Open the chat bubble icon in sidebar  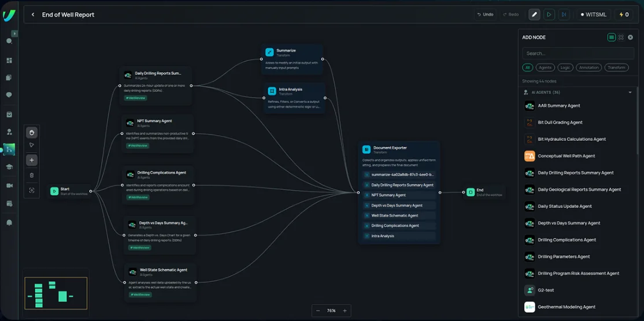(x=9, y=95)
